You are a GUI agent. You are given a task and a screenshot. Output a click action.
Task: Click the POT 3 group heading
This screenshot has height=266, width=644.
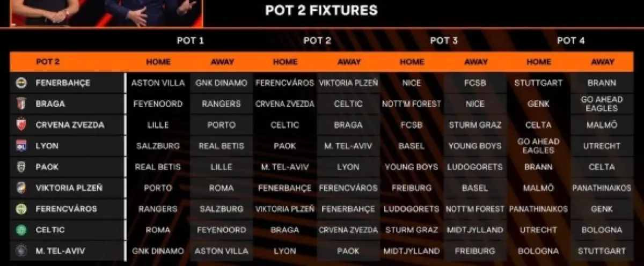pos(444,40)
